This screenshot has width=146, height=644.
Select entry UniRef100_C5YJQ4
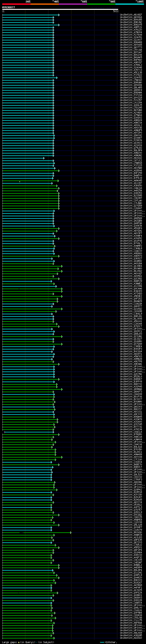pyautogui.click(x=131, y=50)
